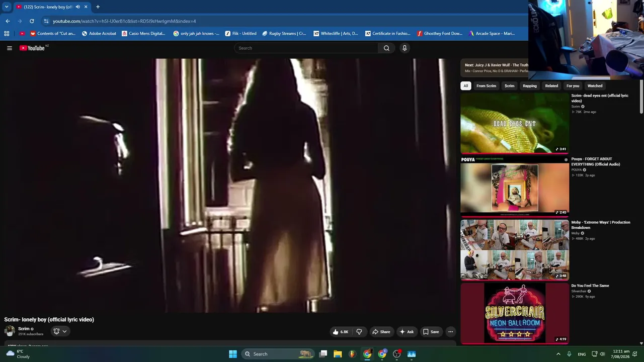Reload the YouTube page
Image resolution: width=644 pixels, height=362 pixels.
(32, 21)
